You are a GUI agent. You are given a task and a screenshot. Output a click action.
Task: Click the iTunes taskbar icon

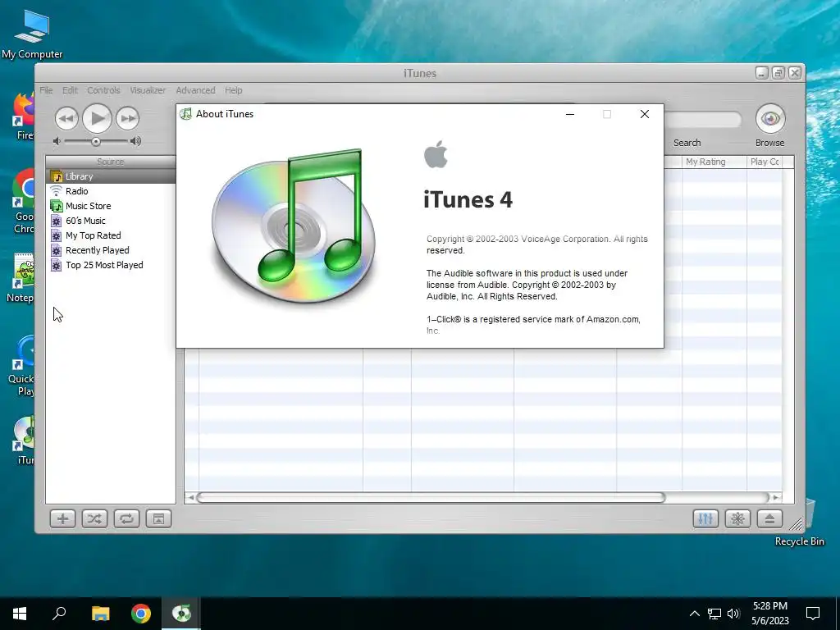(181, 614)
